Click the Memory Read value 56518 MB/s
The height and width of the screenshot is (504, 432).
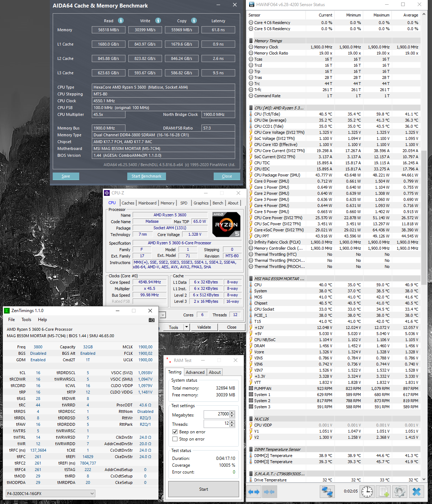(109, 30)
